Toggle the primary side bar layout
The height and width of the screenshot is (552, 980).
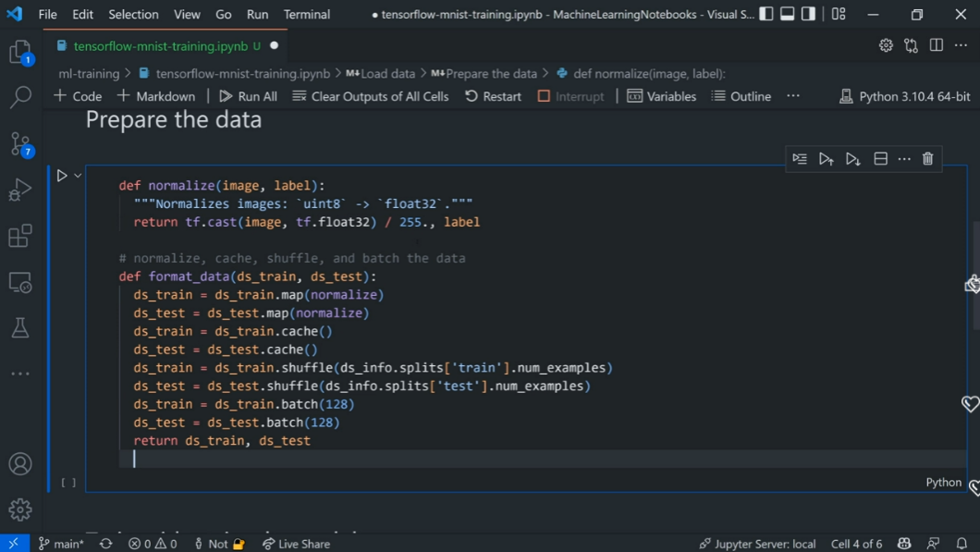tap(766, 14)
